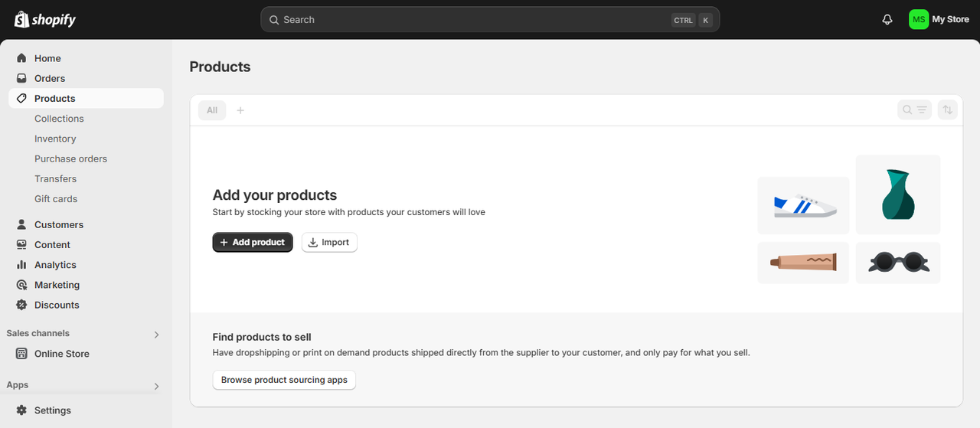Click the Content icon in sidebar
The height and width of the screenshot is (428, 980).
coord(21,244)
